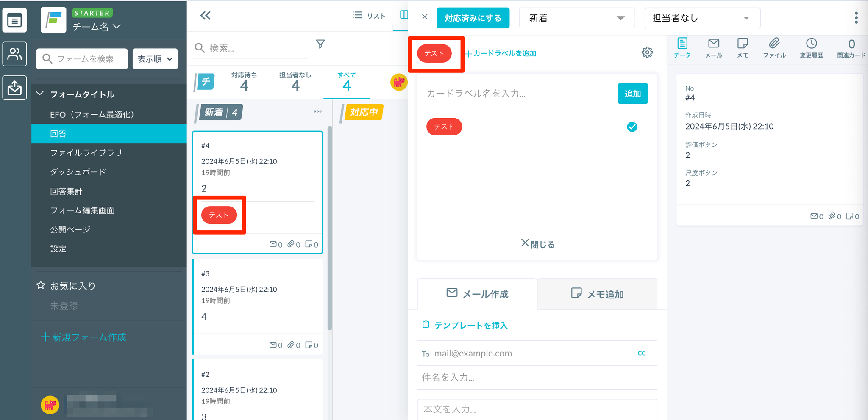Open the team name dropdown

pos(97,27)
